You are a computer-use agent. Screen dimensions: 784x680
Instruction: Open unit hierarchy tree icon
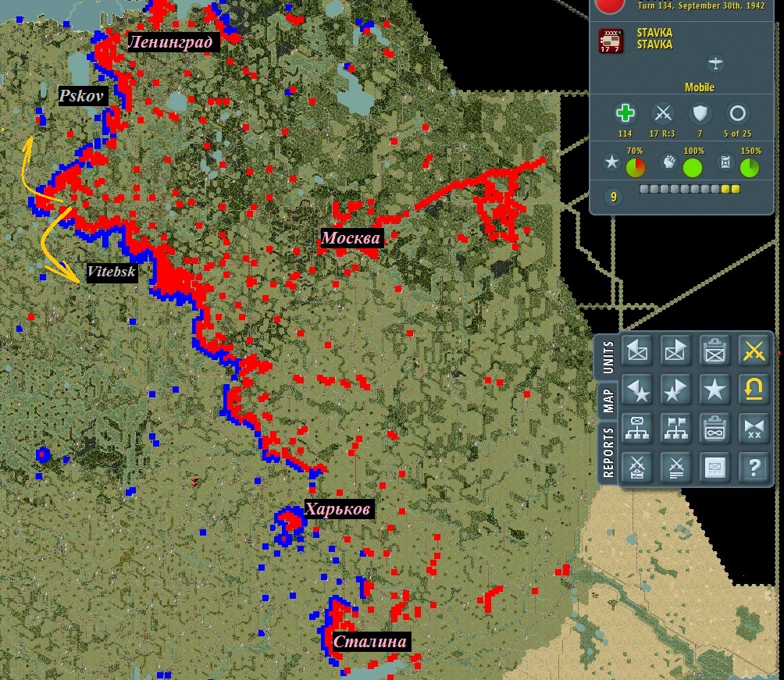[637, 429]
